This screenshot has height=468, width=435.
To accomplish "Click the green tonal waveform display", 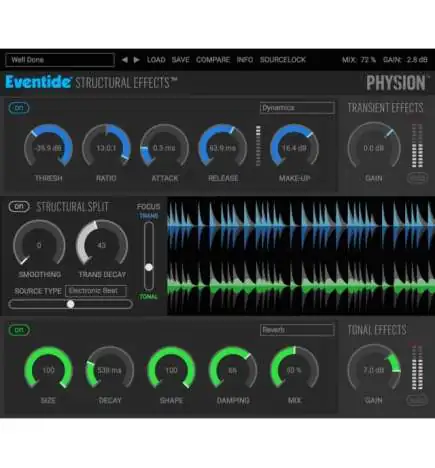I will [301, 286].
